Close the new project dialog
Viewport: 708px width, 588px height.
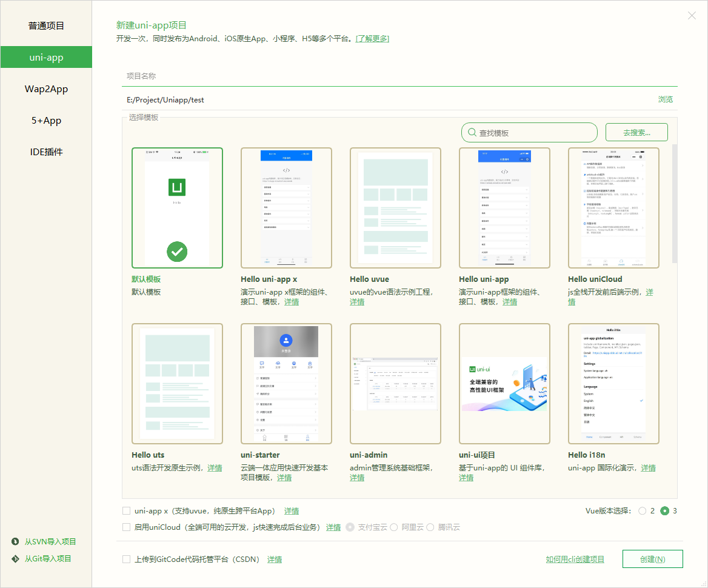click(x=692, y=16)
